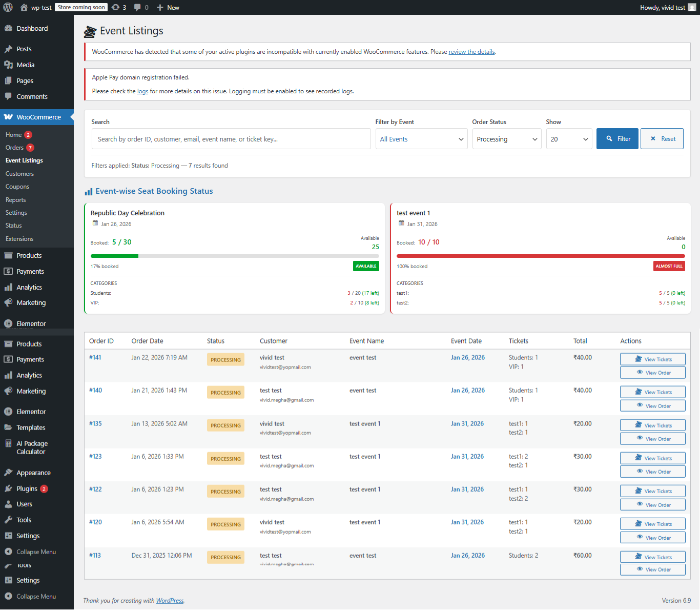Click the Marketing megaphone icon

tap(9, 302)
